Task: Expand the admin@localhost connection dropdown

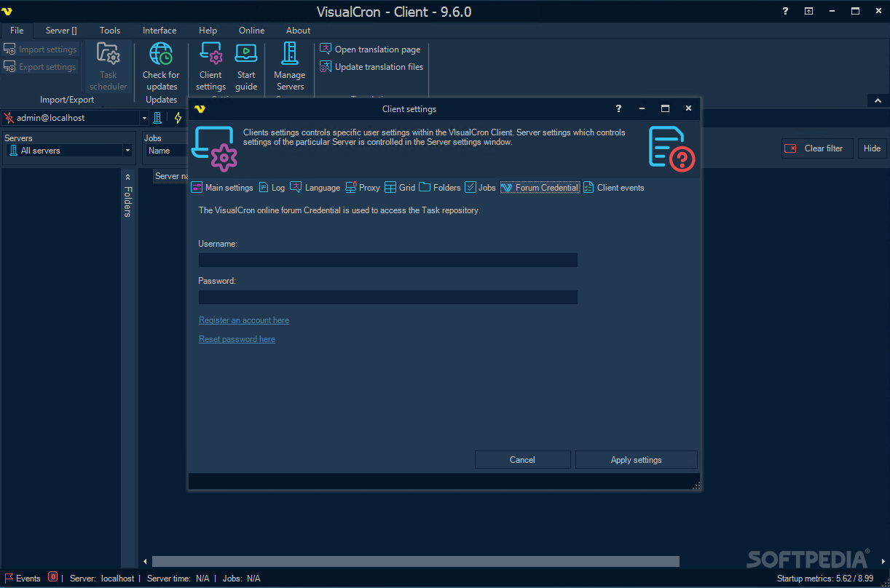Action: (143, 118)
